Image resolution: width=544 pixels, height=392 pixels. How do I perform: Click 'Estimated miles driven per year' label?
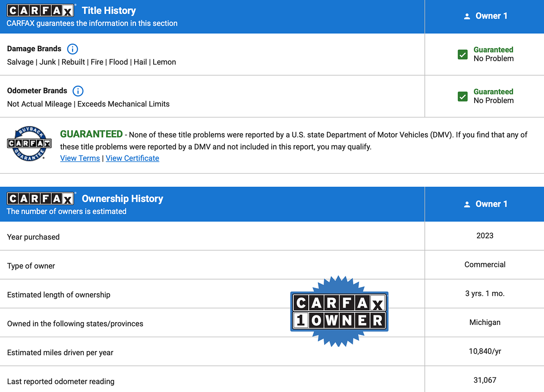click(x=60, y=353)
